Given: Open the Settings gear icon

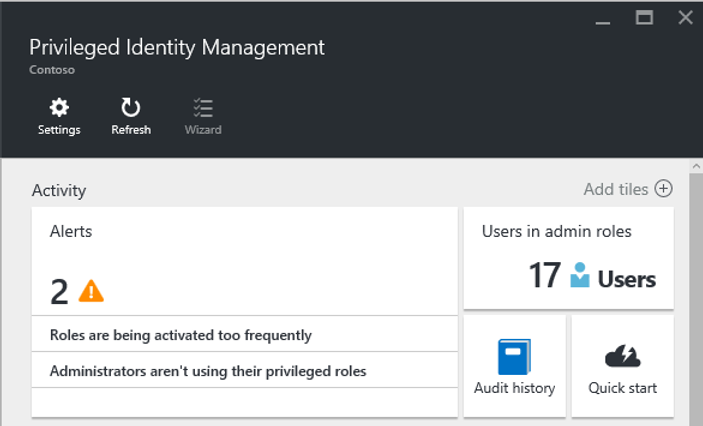Looking at the screenshot, I should (x=59, y=108).
